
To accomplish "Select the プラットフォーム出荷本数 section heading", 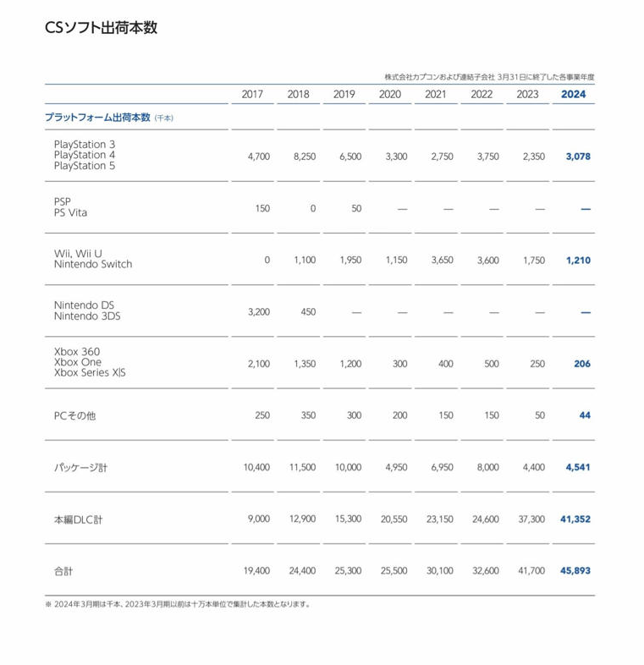I will [97, 117].
